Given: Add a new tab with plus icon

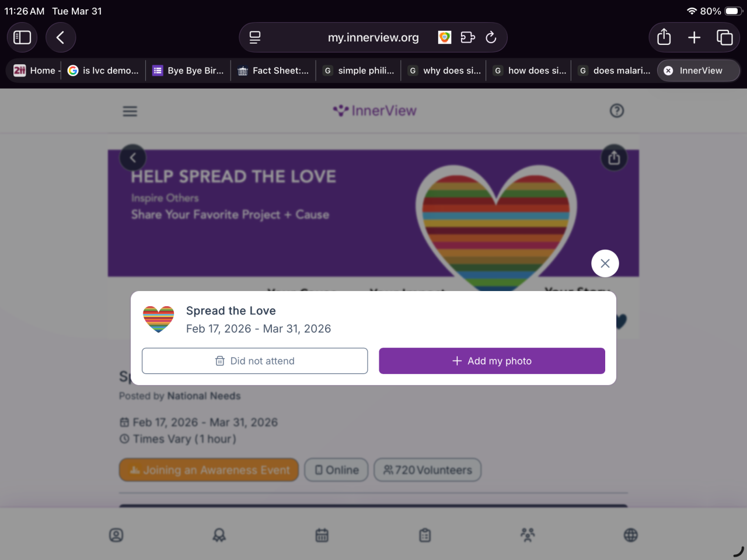Looking at the screenshot, I should click(694, 37).
